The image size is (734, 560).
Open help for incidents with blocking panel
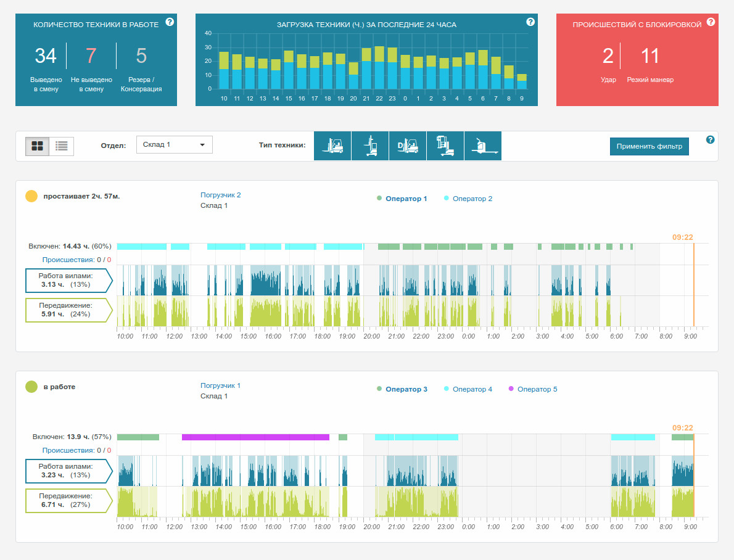711,22
